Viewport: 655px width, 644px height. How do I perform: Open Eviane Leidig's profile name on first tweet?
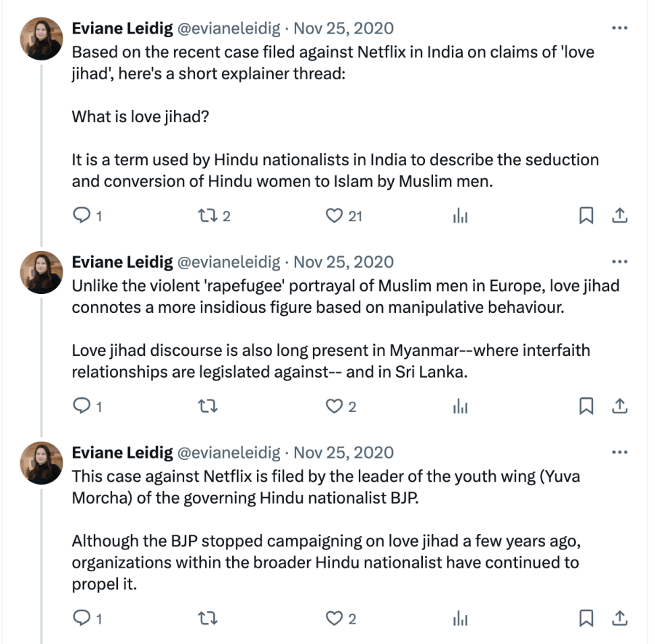coord(122,28)
